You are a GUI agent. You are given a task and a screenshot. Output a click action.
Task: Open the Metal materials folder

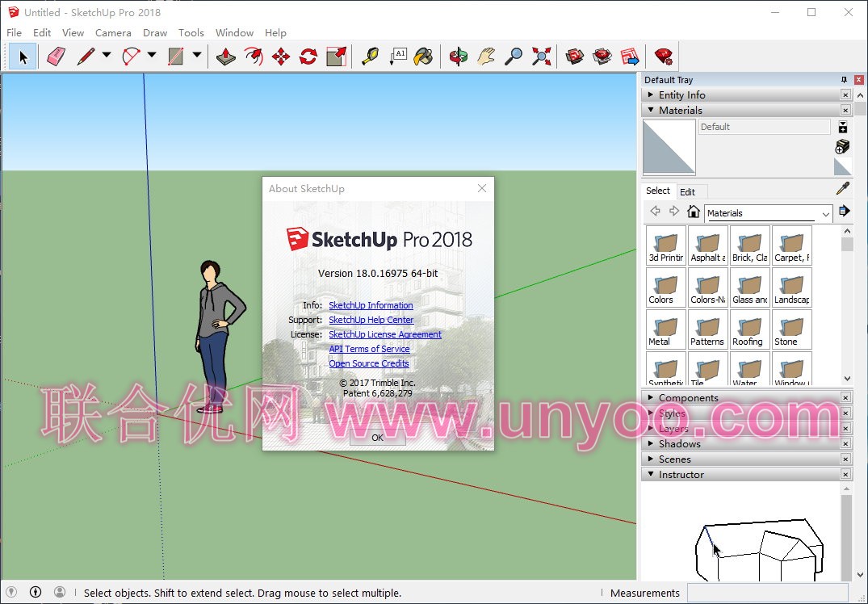[666, 329]
